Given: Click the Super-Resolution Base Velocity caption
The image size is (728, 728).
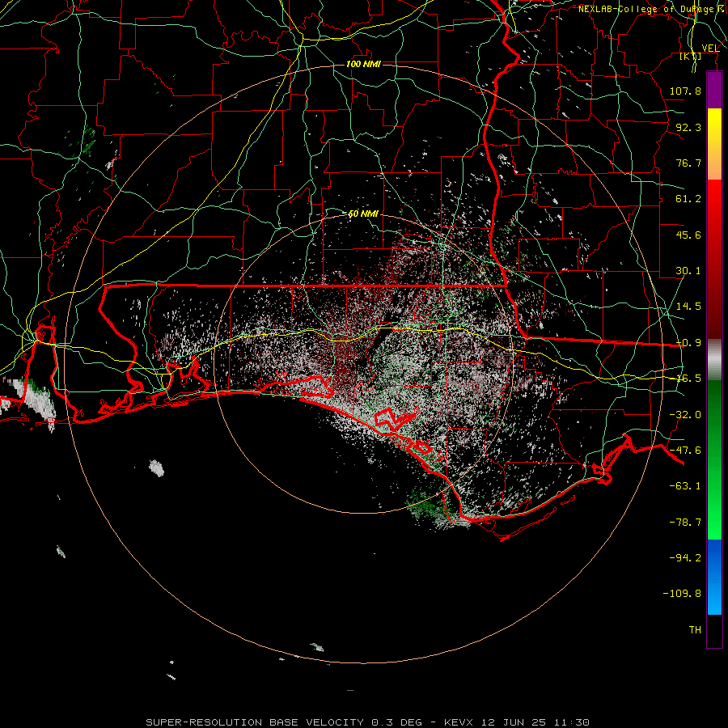Looking at the screenshot, I should (x=368, y=722).
